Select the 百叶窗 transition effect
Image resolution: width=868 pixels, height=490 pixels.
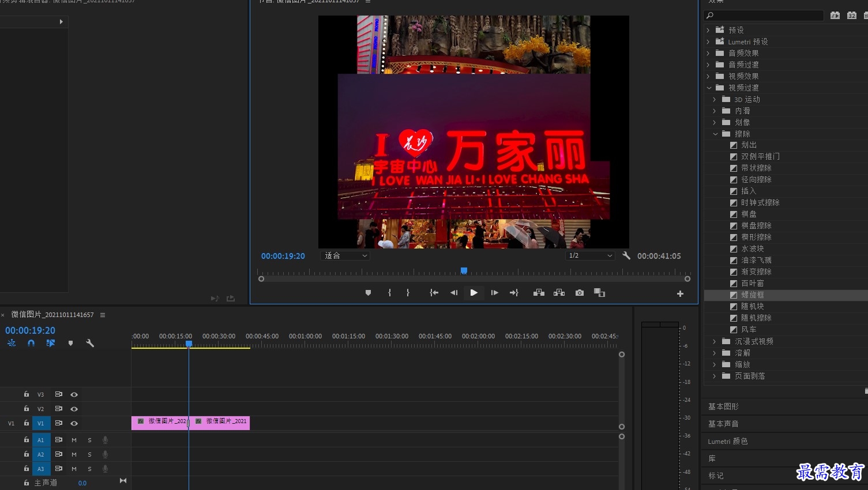coord(752,283)
